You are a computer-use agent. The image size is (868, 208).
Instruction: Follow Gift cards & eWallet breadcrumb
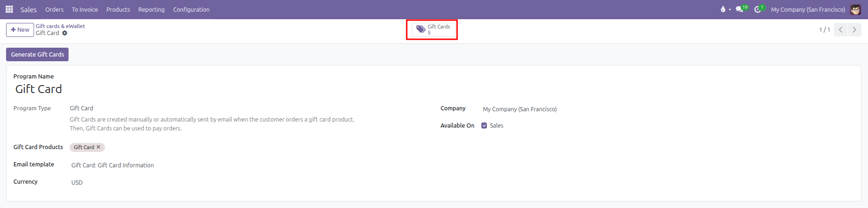pyautogui.click(x=60, y=26)
